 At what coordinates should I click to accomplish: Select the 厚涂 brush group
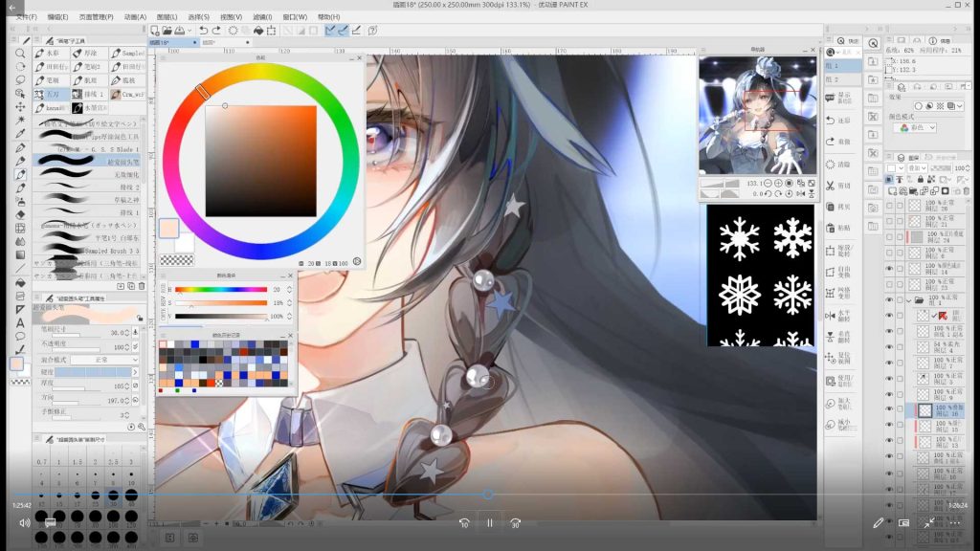click(x=89, y=54)
